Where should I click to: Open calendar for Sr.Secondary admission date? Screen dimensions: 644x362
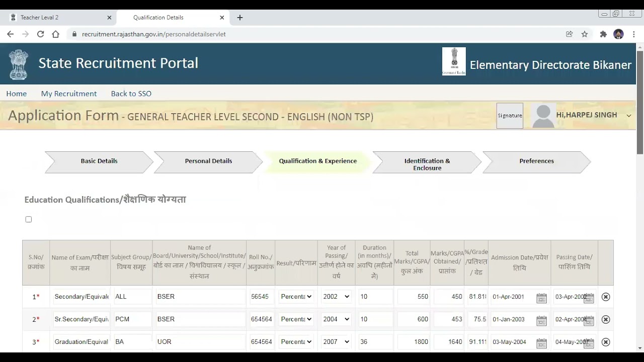pos(541,321)
